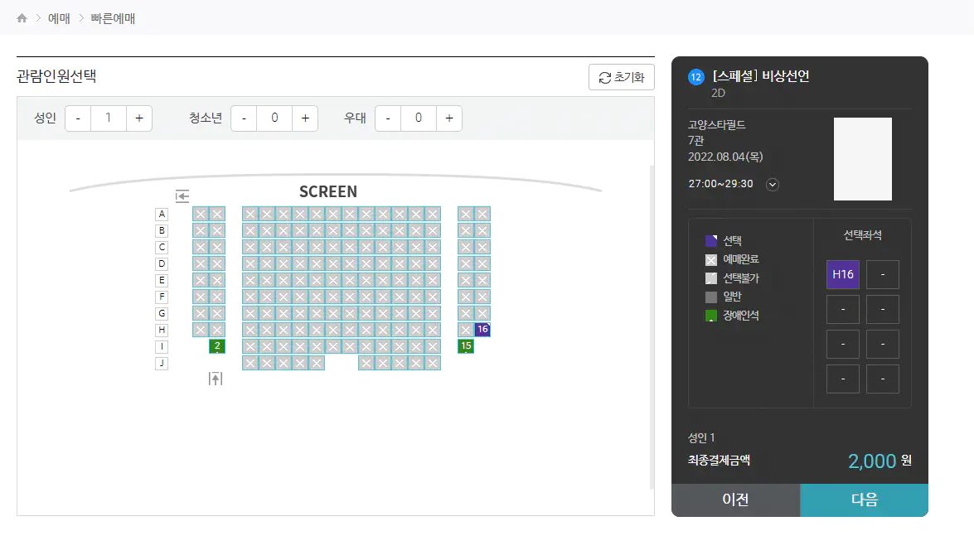Click the theater name 고양스타필드
The width and height of the screenshot is (974, 560).
[x=717, y=125]
